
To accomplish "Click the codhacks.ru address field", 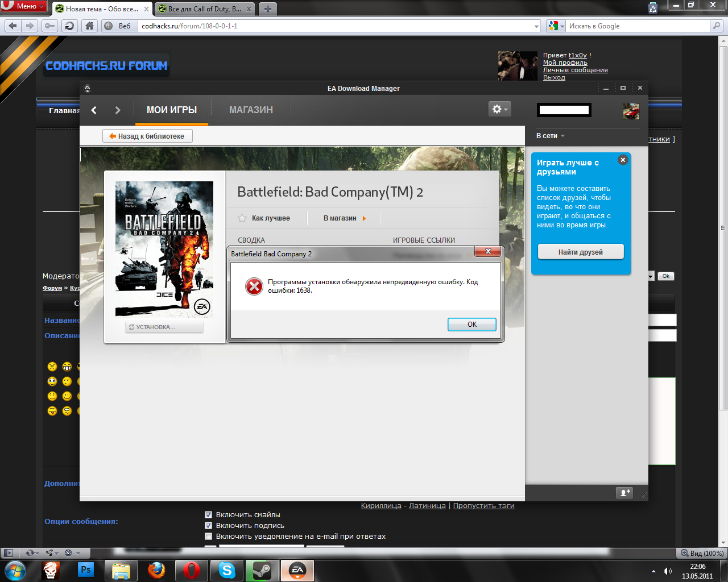I will (x=336, y=26).
